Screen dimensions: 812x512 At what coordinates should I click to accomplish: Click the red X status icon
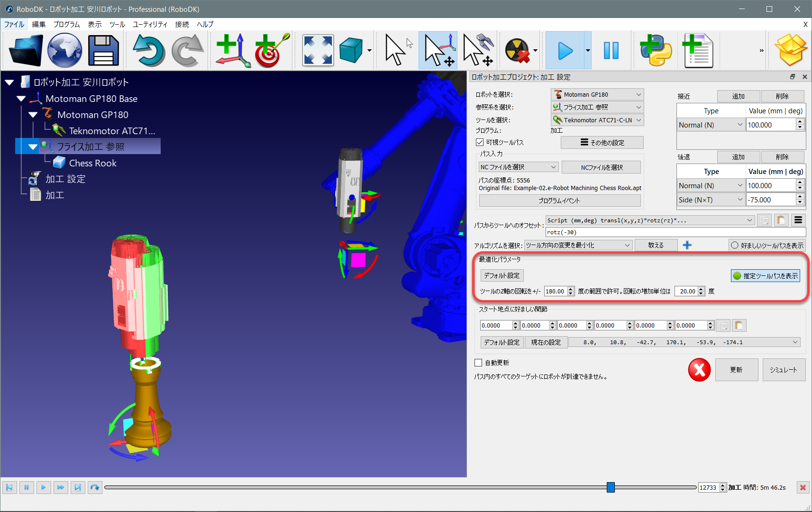click(699, 370)
